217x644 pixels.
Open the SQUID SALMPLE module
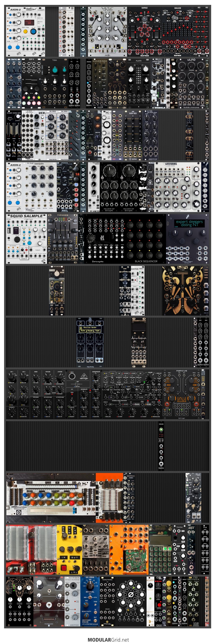[x=27, y=239]
